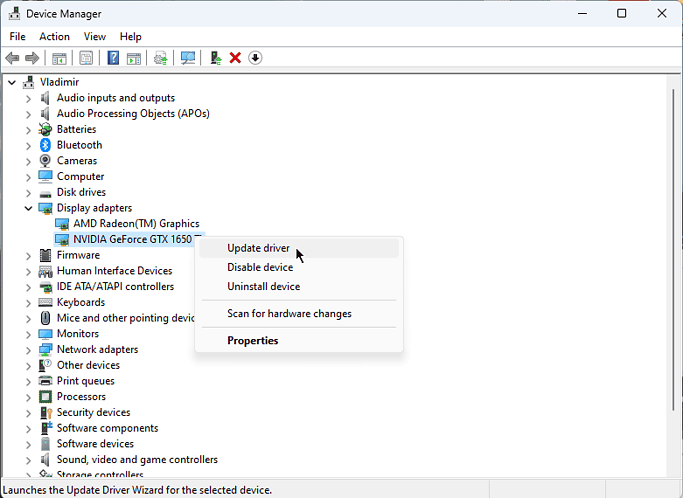The height and width of the screenshot is (498, 683).
Task: Open the Action menu
Action: pos(54,37)
